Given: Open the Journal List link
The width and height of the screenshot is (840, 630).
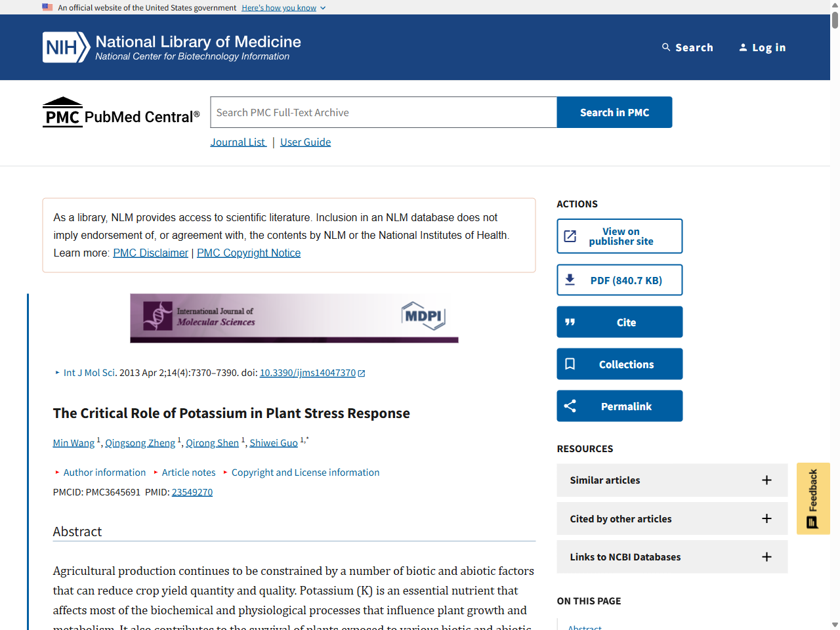Looking at the screenshot, I should pyautogui.click(x=238, y=142).
